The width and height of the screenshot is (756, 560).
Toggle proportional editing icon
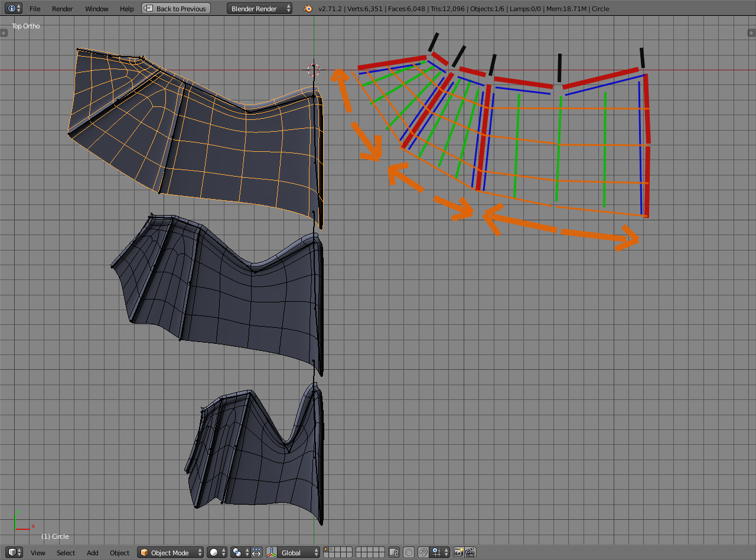[x=409, y=552]
